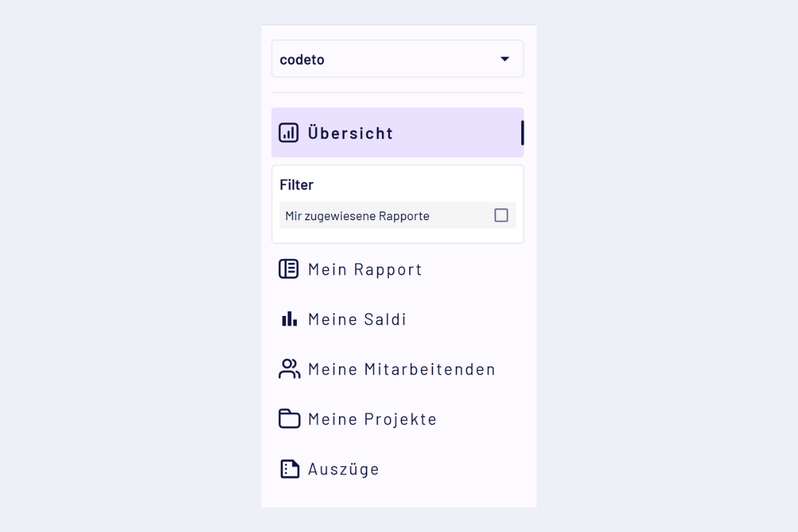This screenshot has width=798, height=532.
Task: Open the Übersicht menu item
Action: coord(350,133)
